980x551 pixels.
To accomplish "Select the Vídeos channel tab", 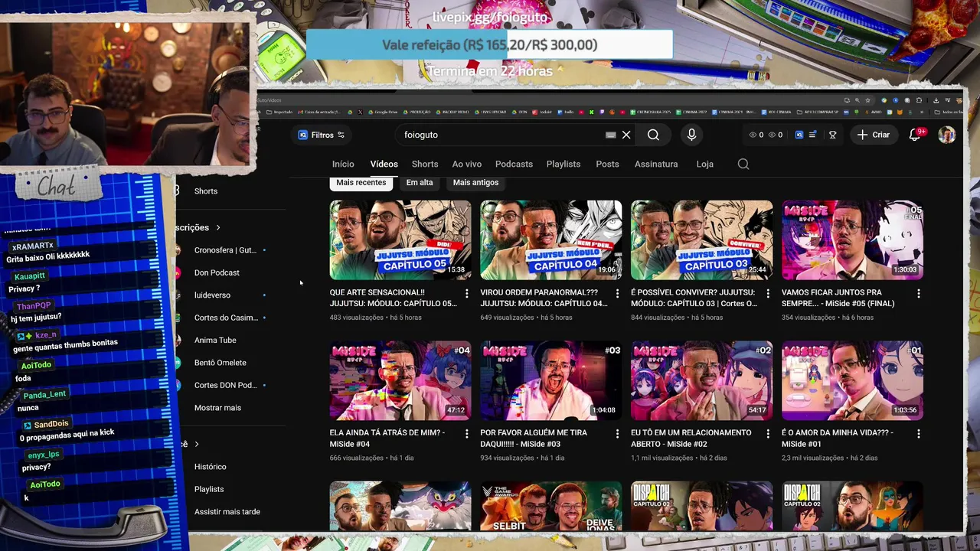I will coord(384,164).
